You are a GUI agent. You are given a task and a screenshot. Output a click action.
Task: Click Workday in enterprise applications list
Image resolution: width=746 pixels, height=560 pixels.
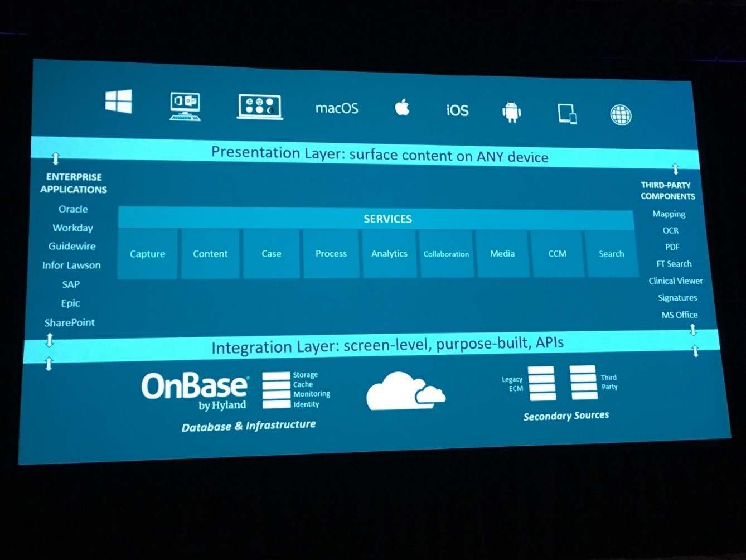[72, 228]
